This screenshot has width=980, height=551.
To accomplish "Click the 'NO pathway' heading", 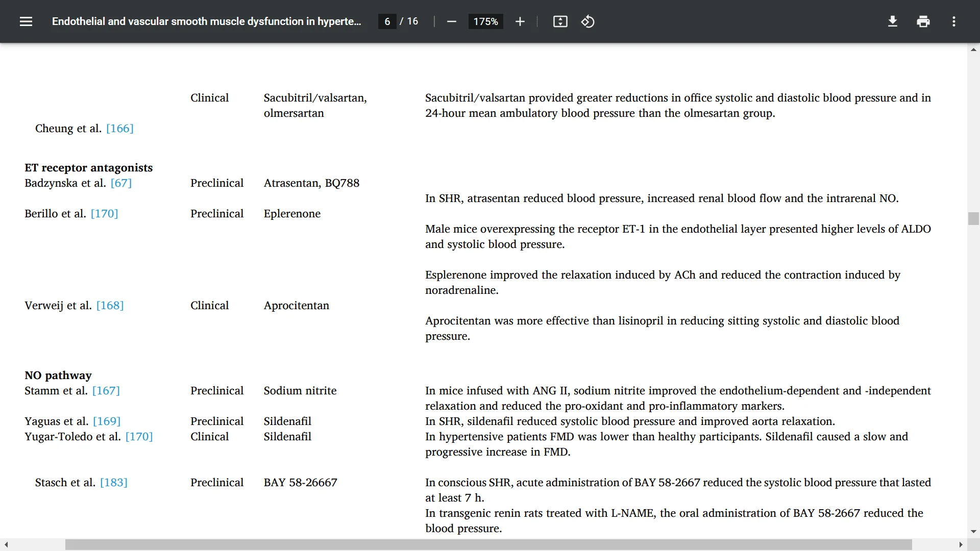I will click(58, 375).
